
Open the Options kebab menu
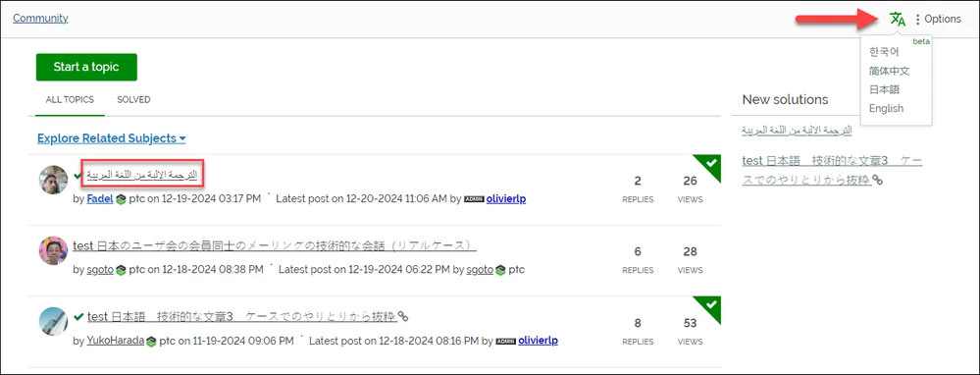pos(938,20)
